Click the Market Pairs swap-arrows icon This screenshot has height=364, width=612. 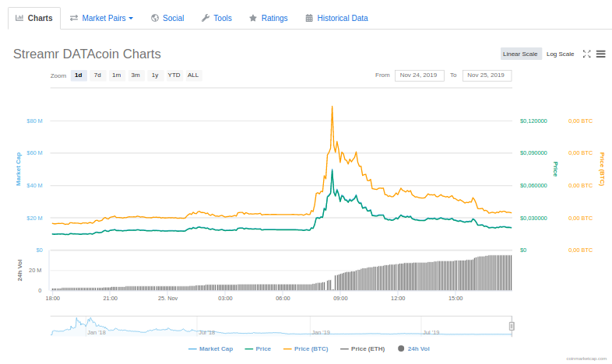(x=74, y=18)
